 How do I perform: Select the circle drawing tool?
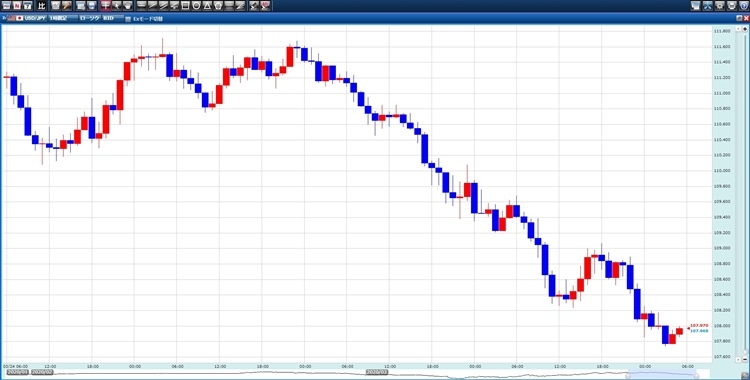pos(196,6)
